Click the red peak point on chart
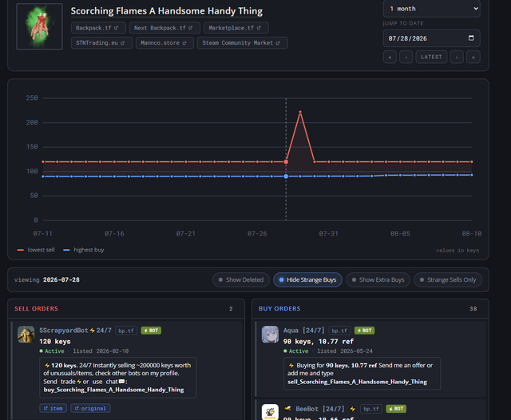The width and height of the screenshot is (511, 420). point(300,112)
